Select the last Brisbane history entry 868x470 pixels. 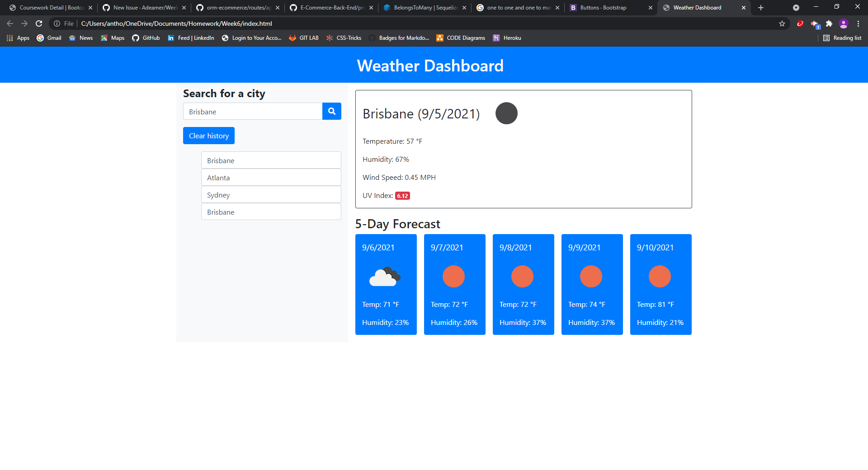pyautogui.click(x=271, y=212)
